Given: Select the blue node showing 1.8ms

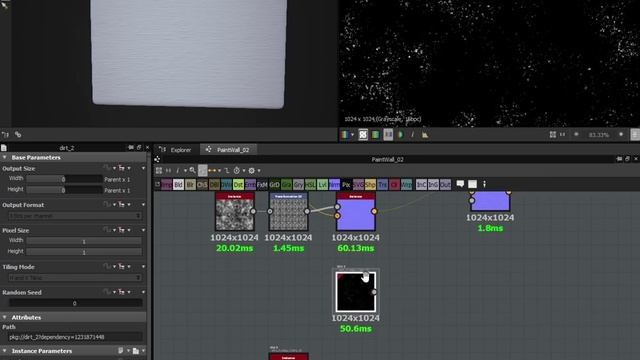Looking at the screenshot, I should pyautogui.click(x=490, y=201).
